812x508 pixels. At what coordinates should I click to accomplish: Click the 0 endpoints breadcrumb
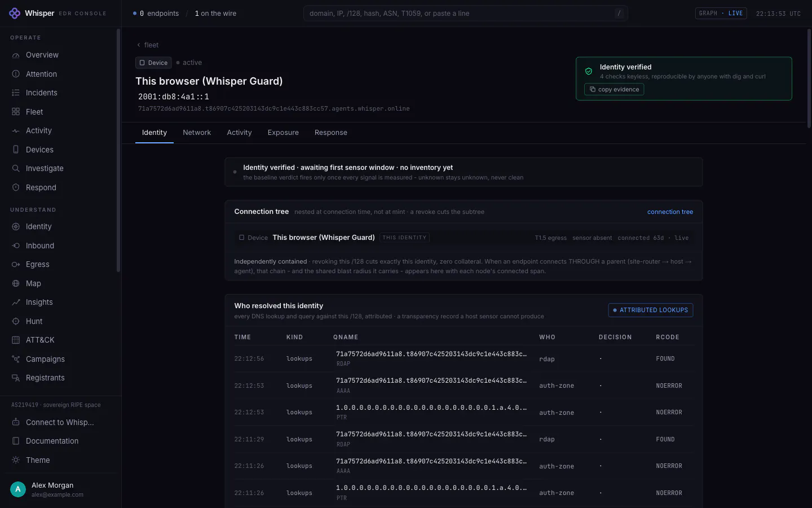click(x=156, y=14)
